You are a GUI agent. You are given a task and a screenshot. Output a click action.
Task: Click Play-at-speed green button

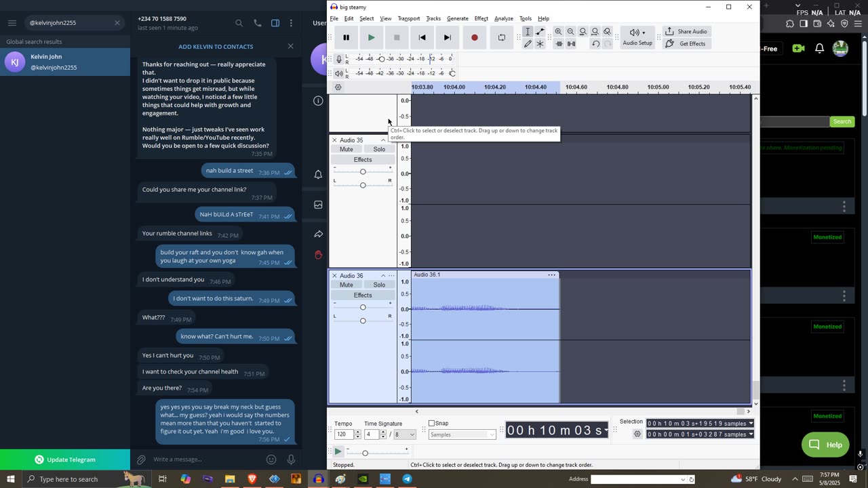(x=338, y=451)
